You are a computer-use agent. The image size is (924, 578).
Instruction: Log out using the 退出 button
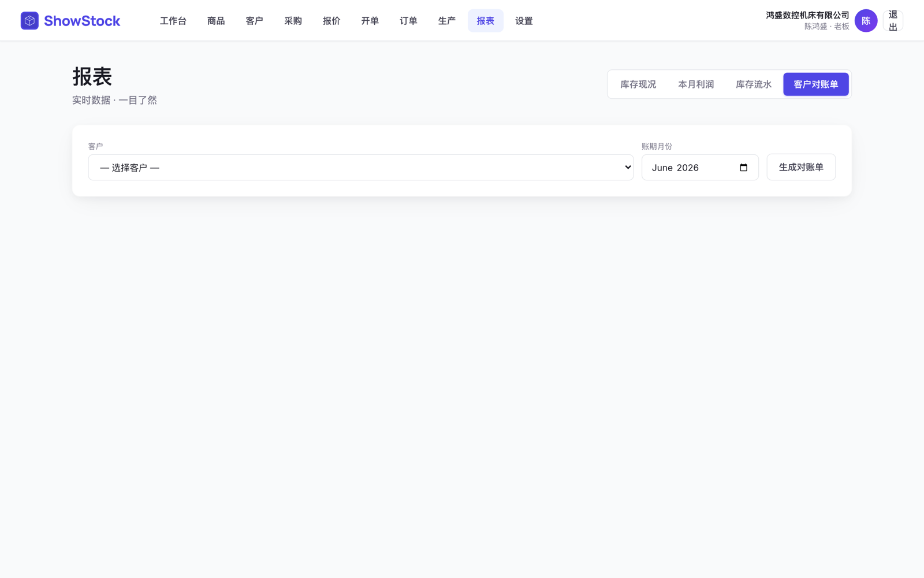[x=893, y=21]
